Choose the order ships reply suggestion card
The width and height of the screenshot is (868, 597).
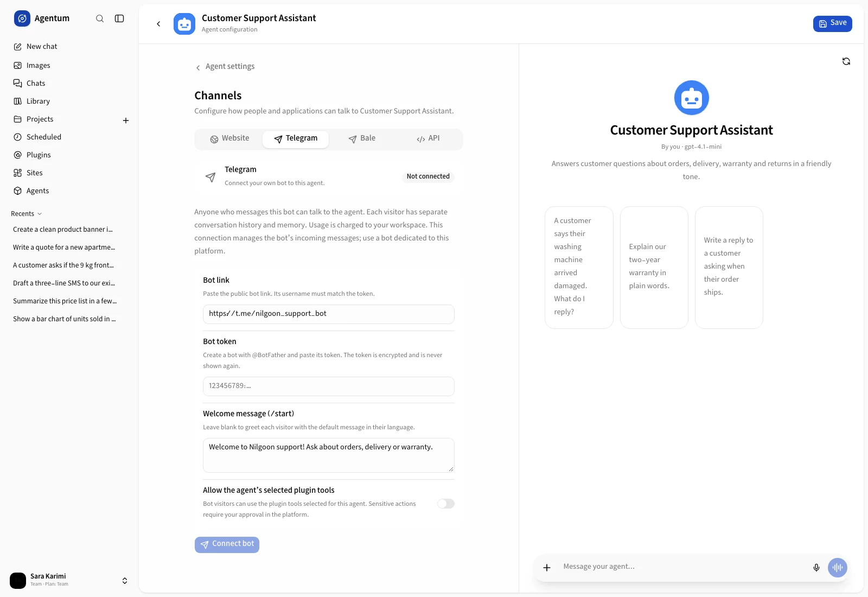729,267
